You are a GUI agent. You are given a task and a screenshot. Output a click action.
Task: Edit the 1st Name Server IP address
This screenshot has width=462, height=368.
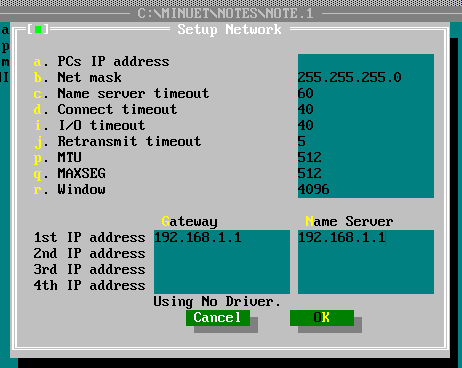pyautogui.click(x=366, y=238)
